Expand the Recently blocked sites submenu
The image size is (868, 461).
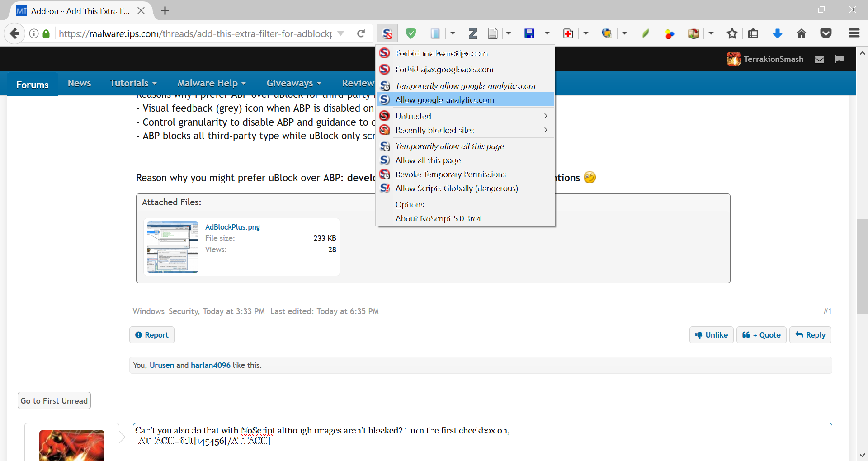pyautogui.click(x=465, y=130)
